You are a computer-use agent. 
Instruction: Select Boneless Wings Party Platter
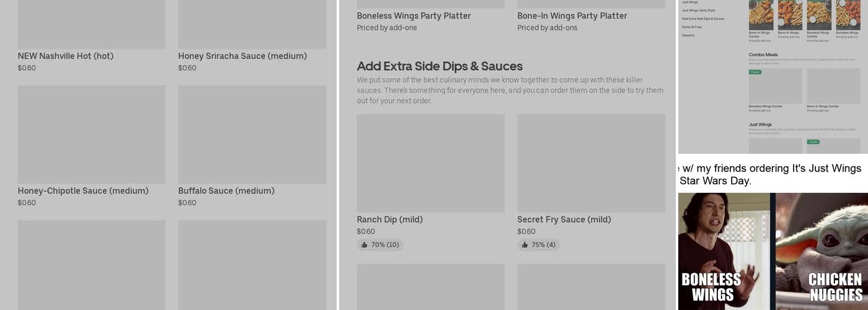(414, 16)
